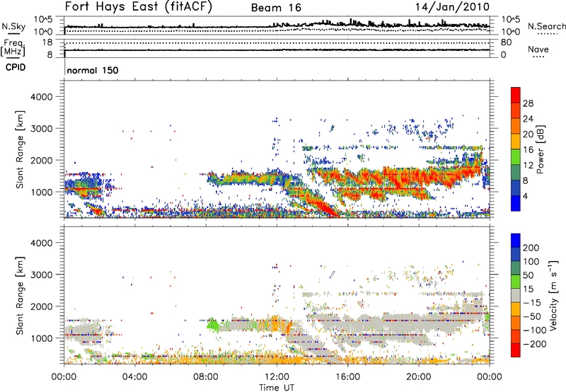Click the 'Freq. [MHz]' axis label
566x392 pixels.
[13, 47]
